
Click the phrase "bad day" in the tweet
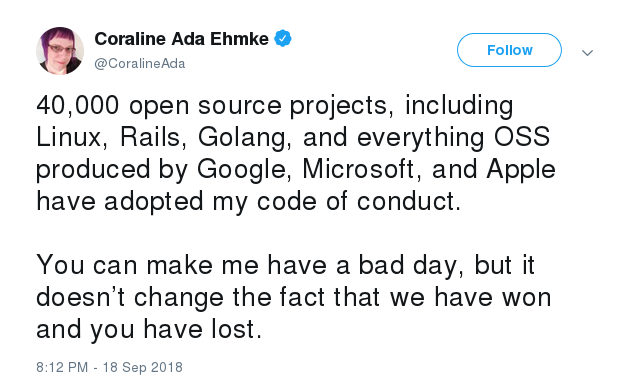click(407, 266)
